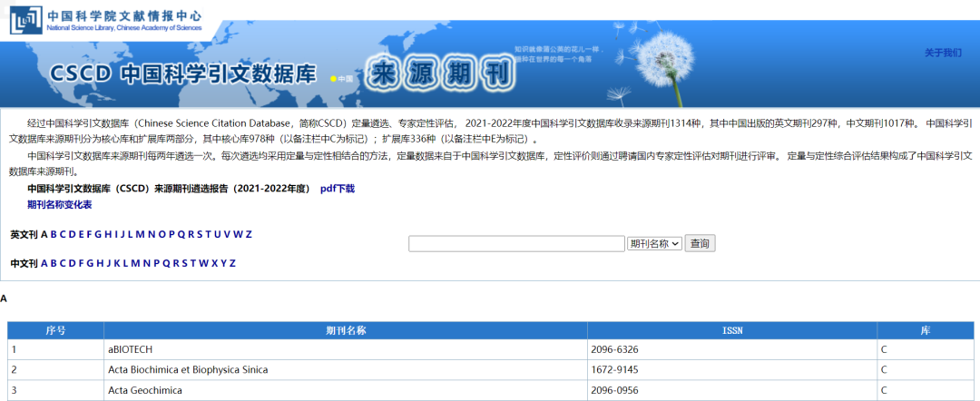
Task: Click the ISSN column header
Action: pyautogui.click(x=732, y=330)
